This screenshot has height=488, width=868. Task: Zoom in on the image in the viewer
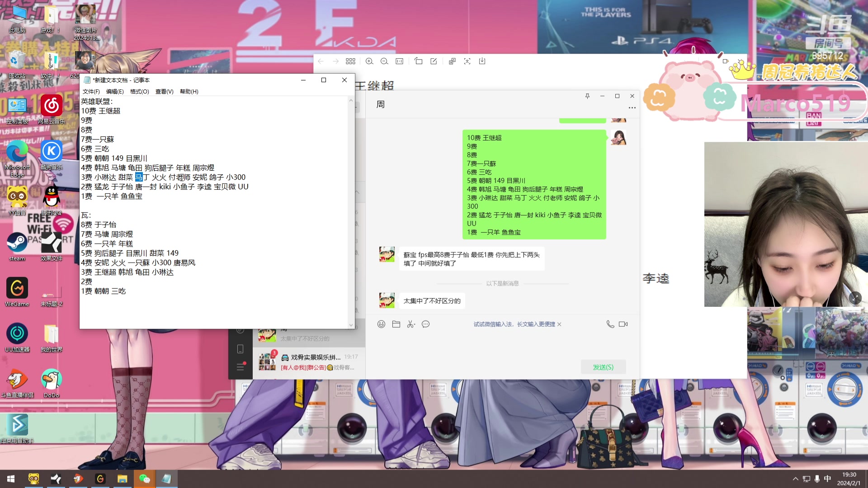[370, 61]
